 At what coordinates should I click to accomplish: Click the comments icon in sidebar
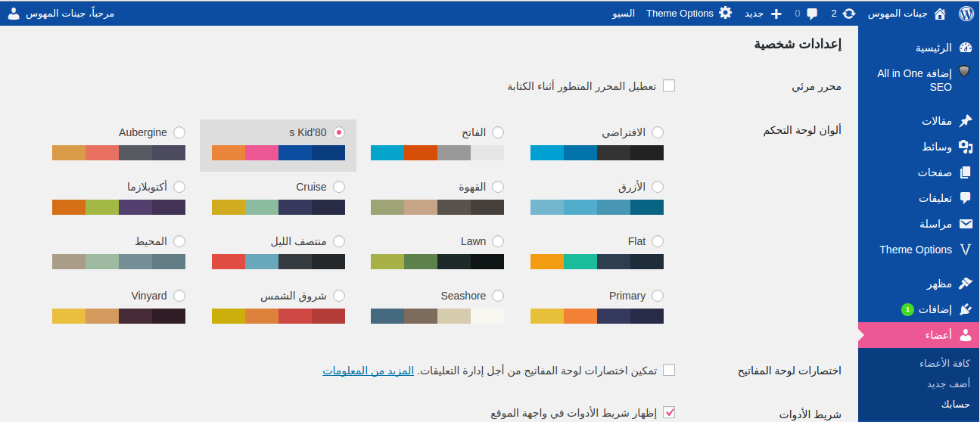(x=965, y=198)
